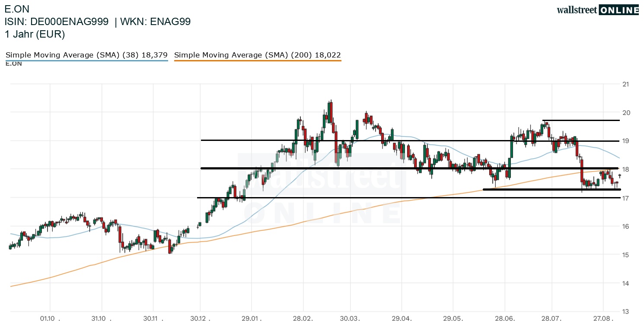The height and width of the screenshot is (322, 644).
Task: Click the orange line swatch under SMA (200)
Action: (258, 61)
